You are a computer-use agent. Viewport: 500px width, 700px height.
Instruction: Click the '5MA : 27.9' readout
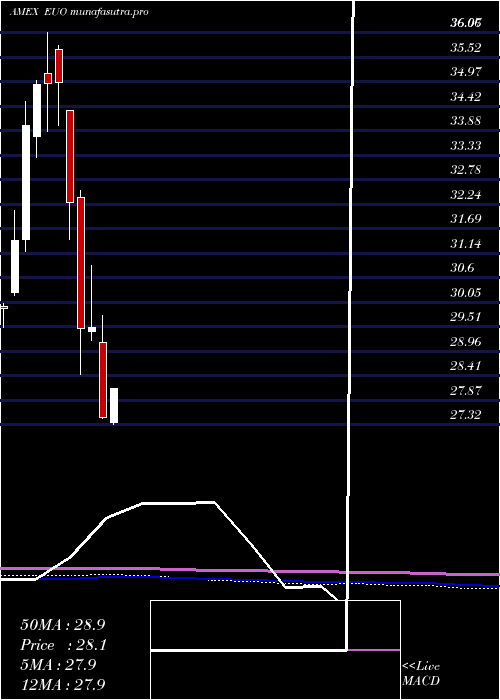click(x=58, y=665)
